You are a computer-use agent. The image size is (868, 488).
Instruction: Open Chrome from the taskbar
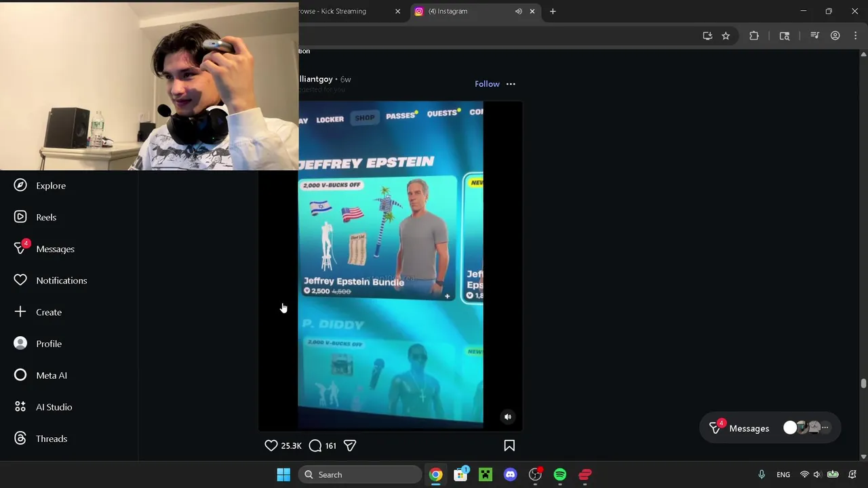pyautogui.click(x=435, y=474)
